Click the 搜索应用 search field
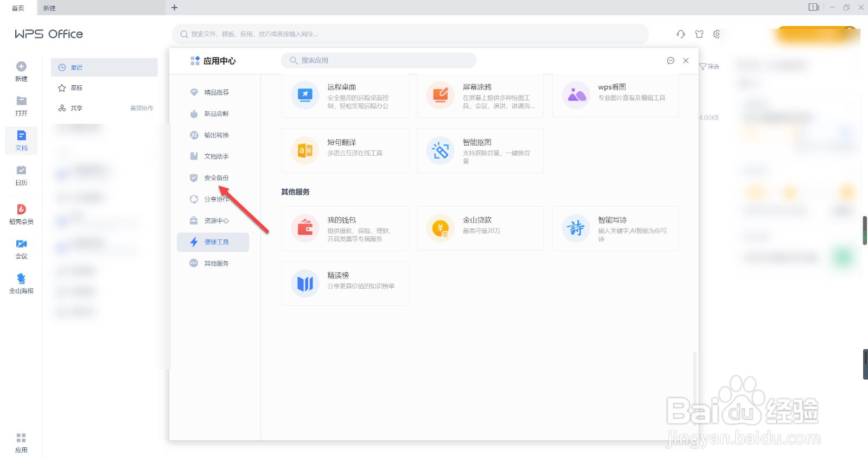Image resolution: width=868 pixels, height=468 pixels. pos(379,60)
